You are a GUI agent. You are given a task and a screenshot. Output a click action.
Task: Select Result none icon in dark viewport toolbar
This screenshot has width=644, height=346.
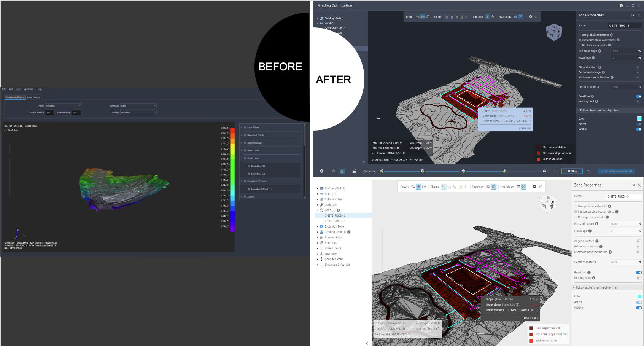[428, 17]
